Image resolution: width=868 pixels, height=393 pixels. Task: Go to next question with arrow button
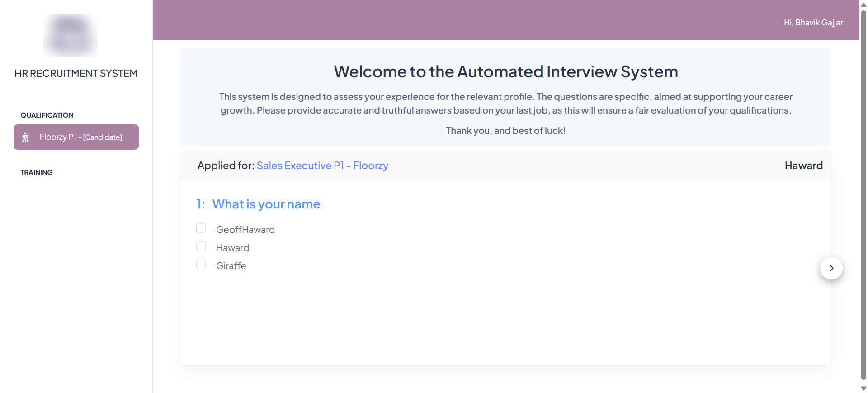coord(831,268)
